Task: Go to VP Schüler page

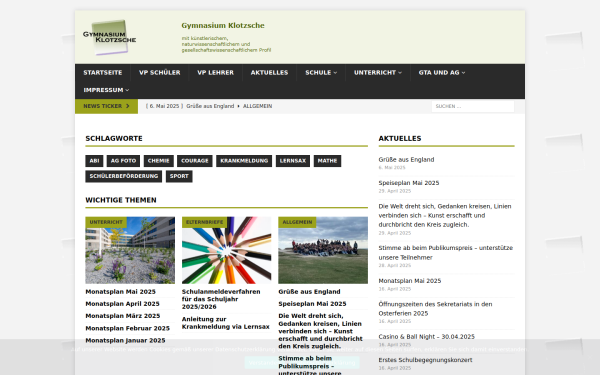Action: 160,72
